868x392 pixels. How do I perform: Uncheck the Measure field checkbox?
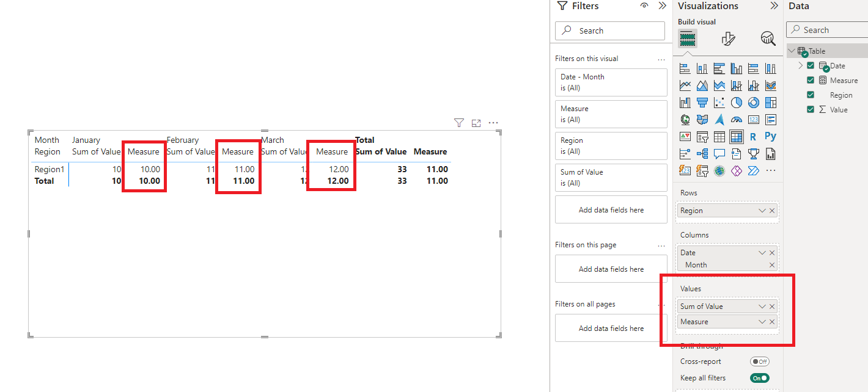pyautogui.click(x=811, y=80)
